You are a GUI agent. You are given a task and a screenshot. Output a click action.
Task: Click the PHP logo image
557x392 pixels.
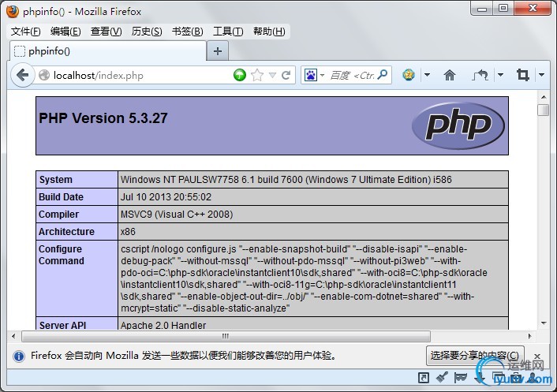(x=458, y=125)
